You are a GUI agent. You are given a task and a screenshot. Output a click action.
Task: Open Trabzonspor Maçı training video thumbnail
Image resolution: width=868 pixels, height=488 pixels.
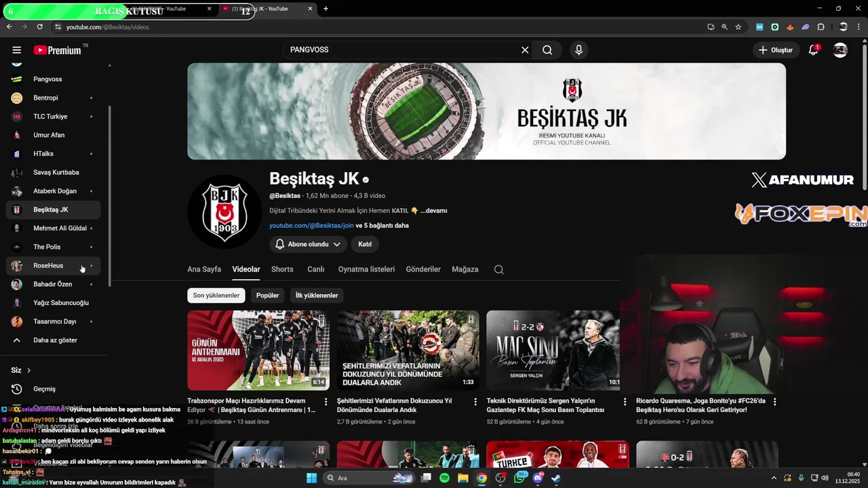(x=258, y=350)
